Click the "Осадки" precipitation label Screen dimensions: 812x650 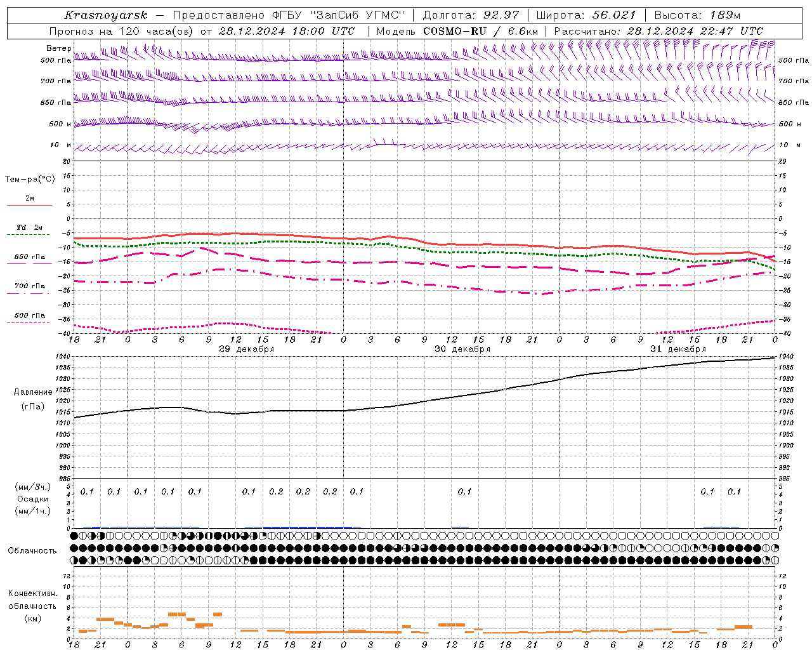point(33,499)
